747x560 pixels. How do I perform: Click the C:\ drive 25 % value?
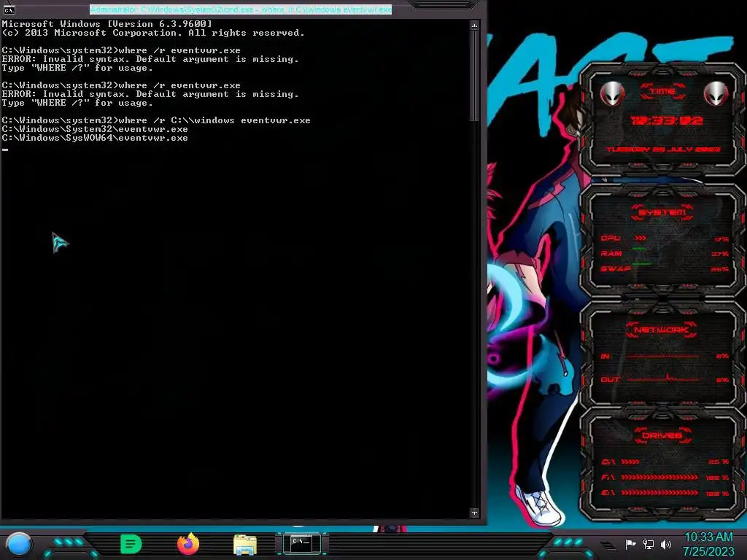pos(719,462)
